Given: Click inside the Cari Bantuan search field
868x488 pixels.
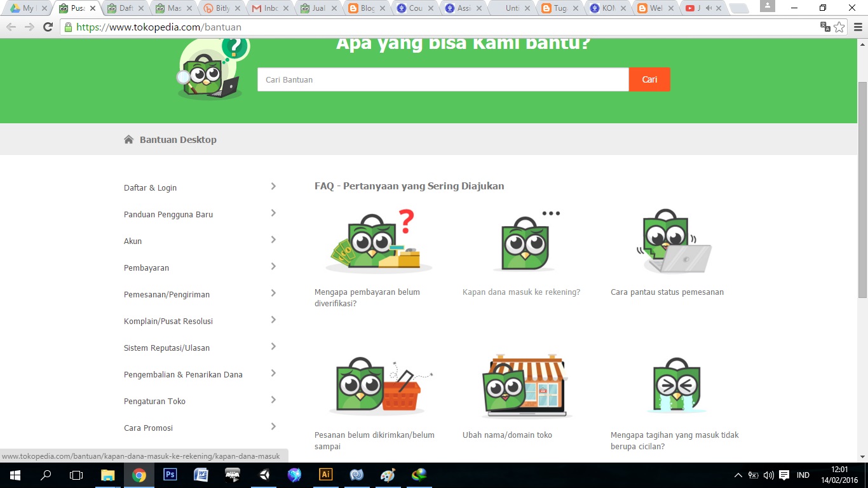Looking at the screenshot, I should [x=443, y=79].
